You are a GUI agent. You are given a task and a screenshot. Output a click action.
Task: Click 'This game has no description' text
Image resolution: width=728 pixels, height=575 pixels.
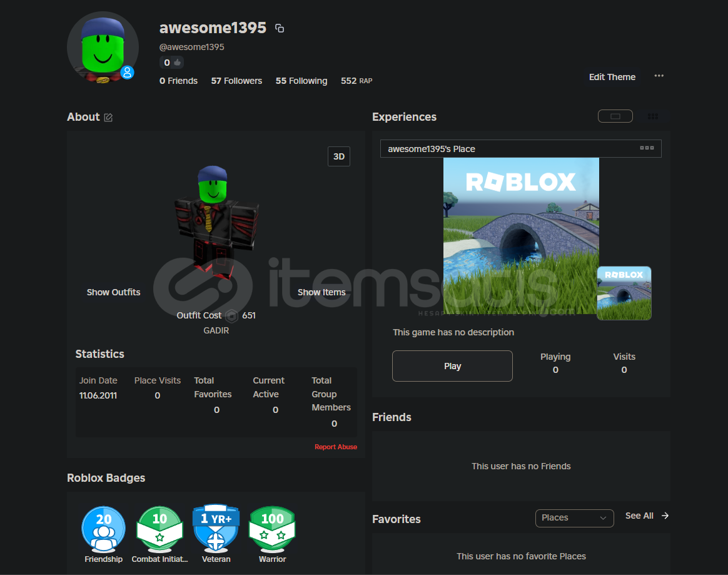click(453, 333)
